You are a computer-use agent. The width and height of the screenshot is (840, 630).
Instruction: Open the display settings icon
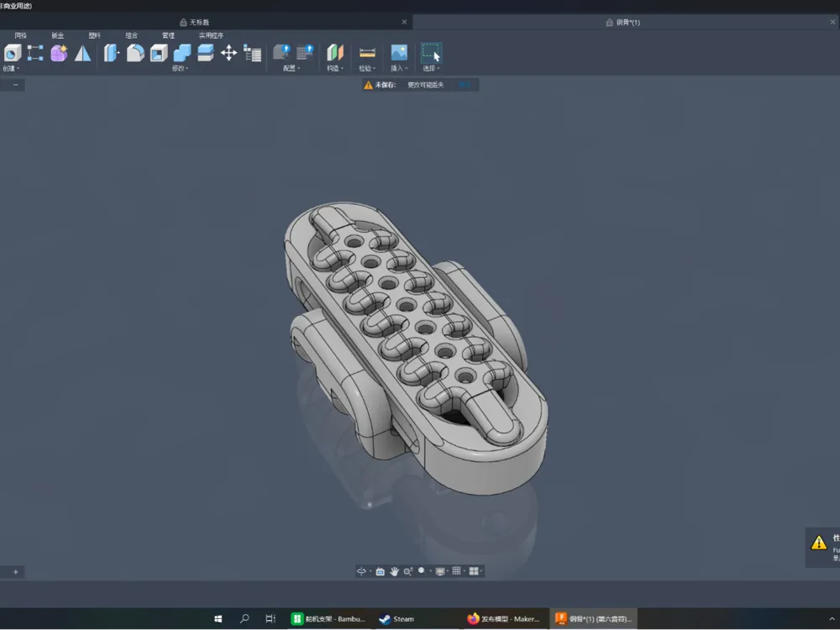(440, 570)
